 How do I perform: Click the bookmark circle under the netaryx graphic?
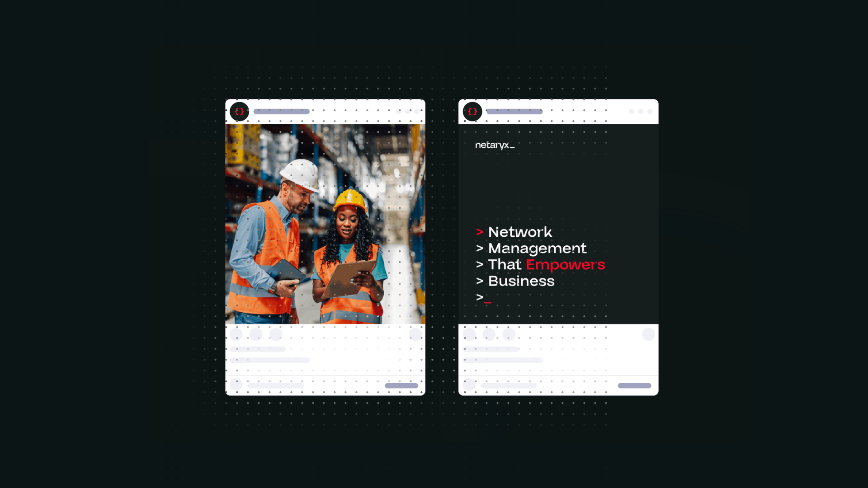[x=649, y=334]
